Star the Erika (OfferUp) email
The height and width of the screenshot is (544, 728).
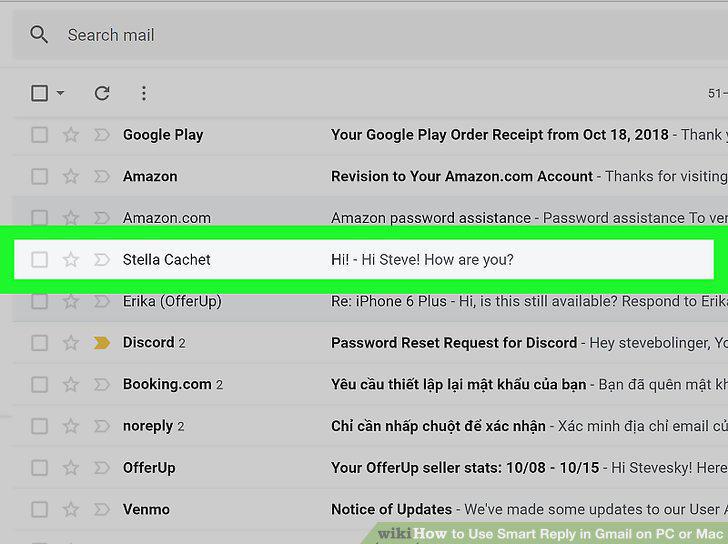click(71, 301)
